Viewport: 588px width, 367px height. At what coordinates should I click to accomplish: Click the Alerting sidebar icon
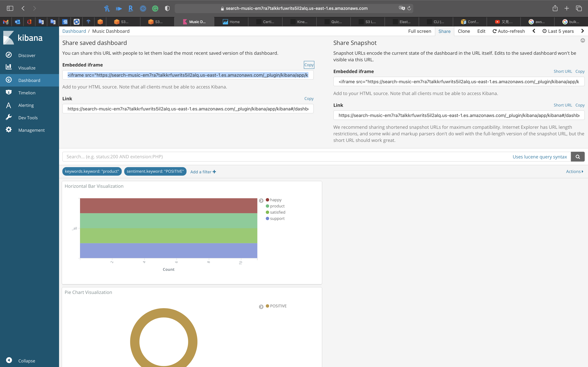[9, 105]
